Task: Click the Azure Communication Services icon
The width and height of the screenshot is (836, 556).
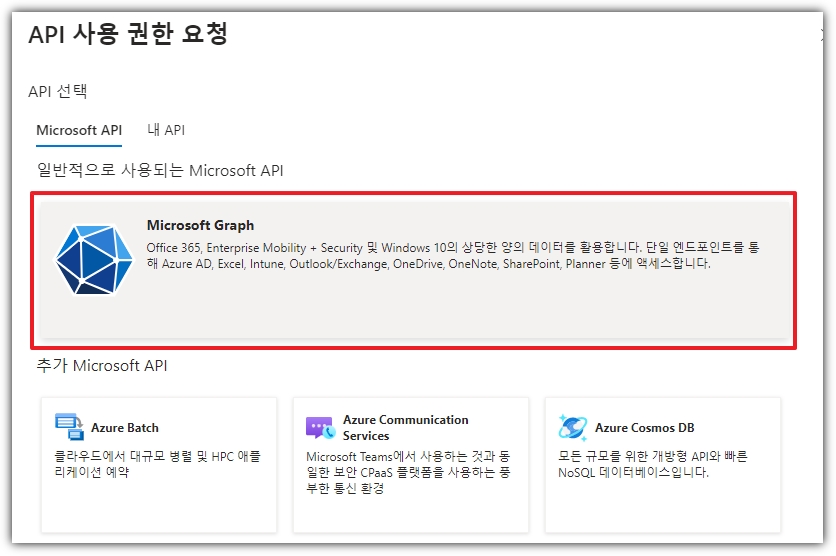Action: pos(319,428)
